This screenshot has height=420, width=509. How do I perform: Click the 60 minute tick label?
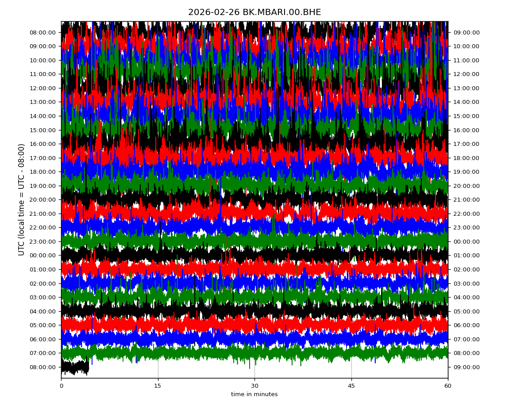[x=448, y=386]
